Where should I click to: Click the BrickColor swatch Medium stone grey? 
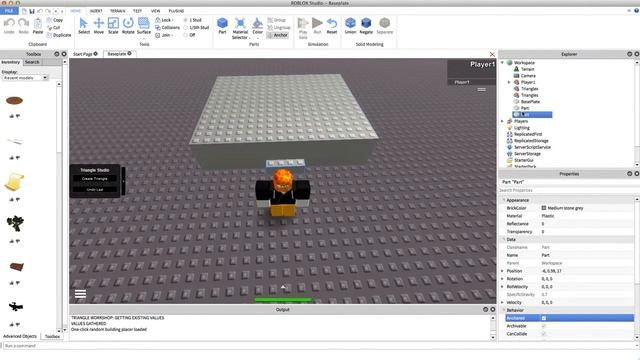[x=544, y=208]
